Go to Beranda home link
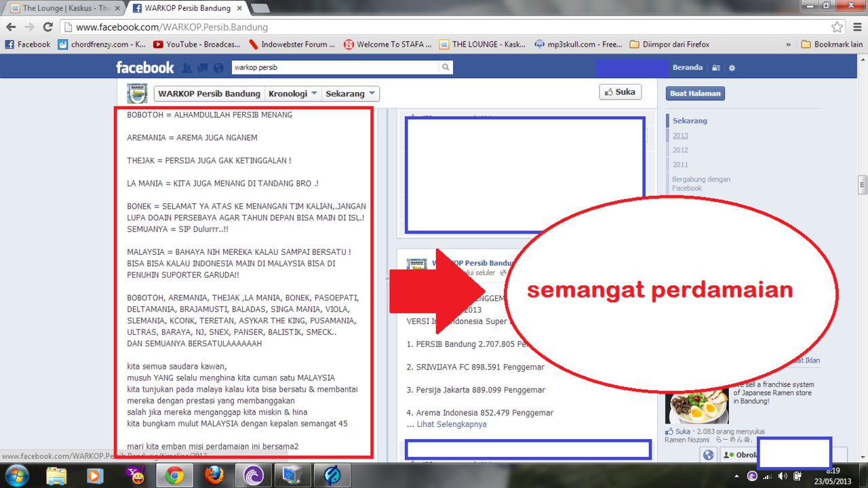This screenshot has width=868, height=488. click(688, 68)
